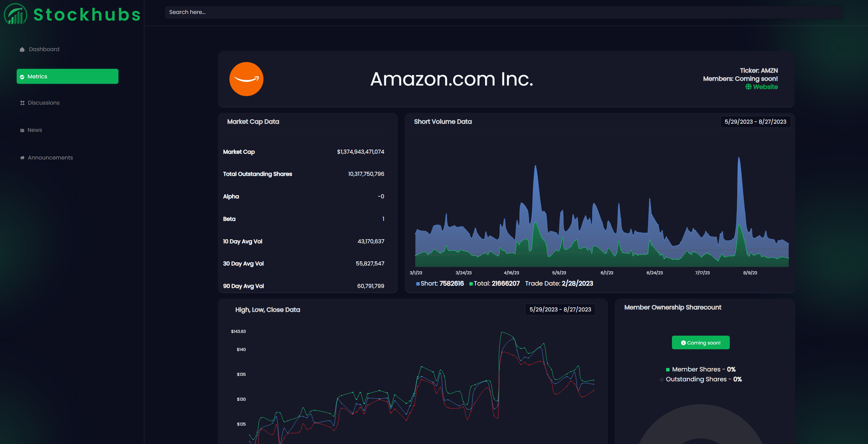The height and width of the screenshot is (444, 868).
Task: Click the tallest short volume spike peak
Action: coord(739,157)
